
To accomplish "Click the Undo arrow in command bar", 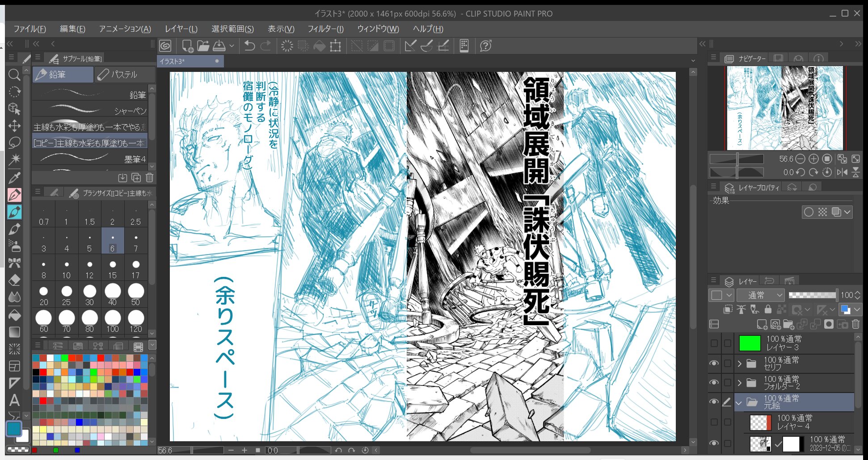I will [249, 46].
